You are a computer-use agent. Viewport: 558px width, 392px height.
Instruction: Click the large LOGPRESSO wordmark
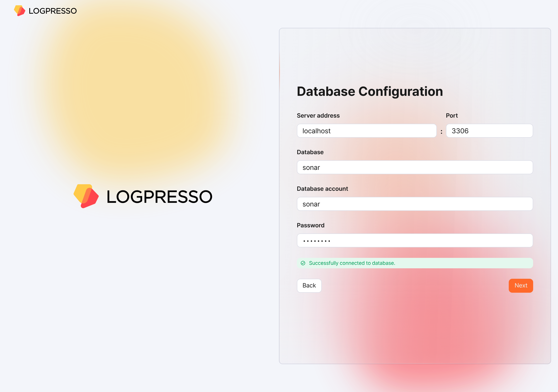click(159, 197)
